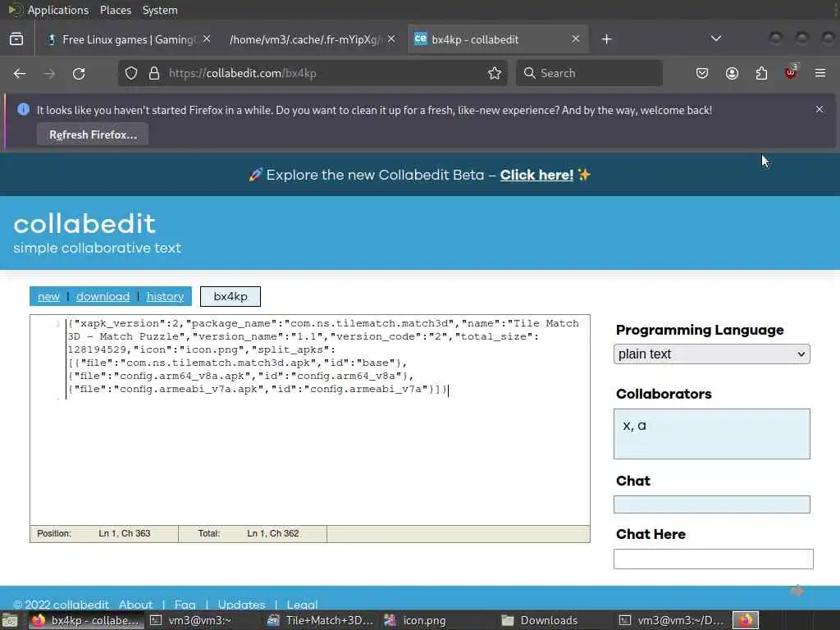The height and width of the screenshot is (630, 840).
Task: Expand the list all tabs chevron
Action: coord(715,39)
